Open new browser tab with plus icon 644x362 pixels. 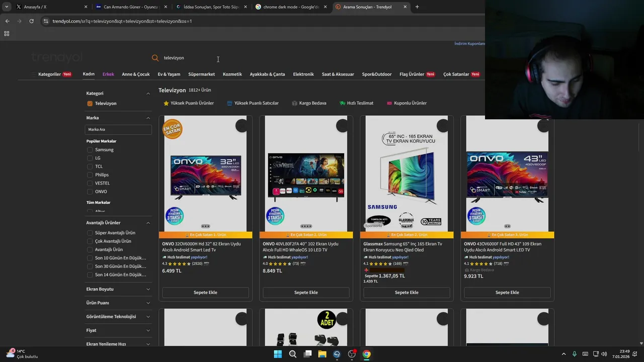(417, 7)
